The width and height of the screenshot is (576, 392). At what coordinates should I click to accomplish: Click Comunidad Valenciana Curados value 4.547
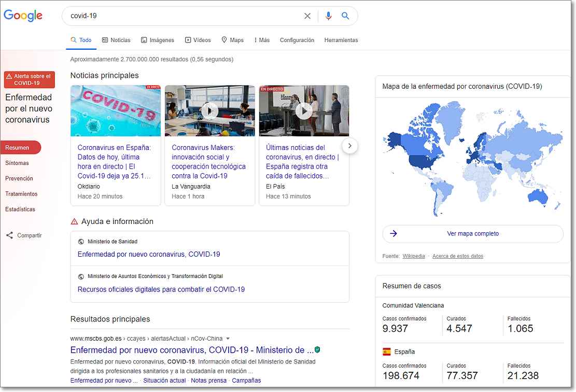click(x=459, y=328)
